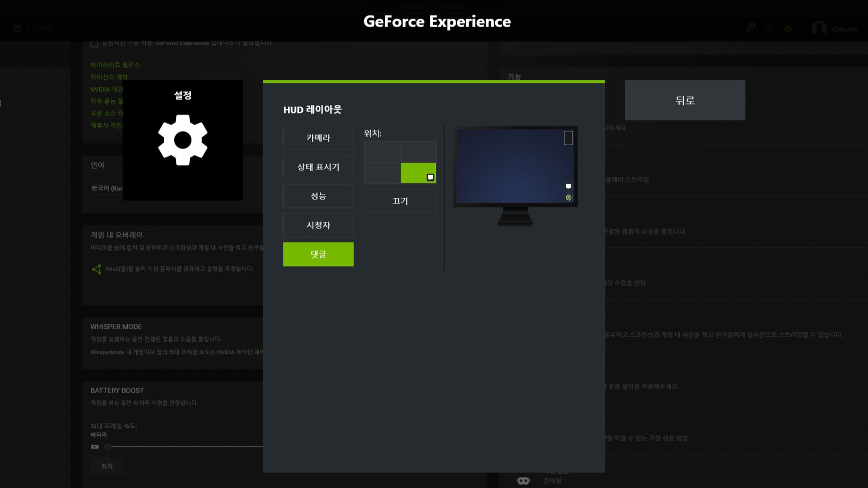Open the 언어 dropdown showing 한국어
This screenshot has height=488, width=868.
(x=106, y=188)
